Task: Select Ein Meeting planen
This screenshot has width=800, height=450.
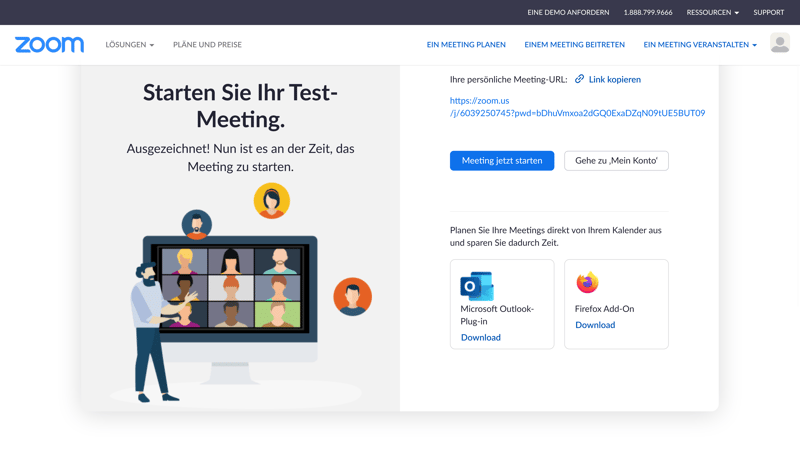Action: [466, 45]
